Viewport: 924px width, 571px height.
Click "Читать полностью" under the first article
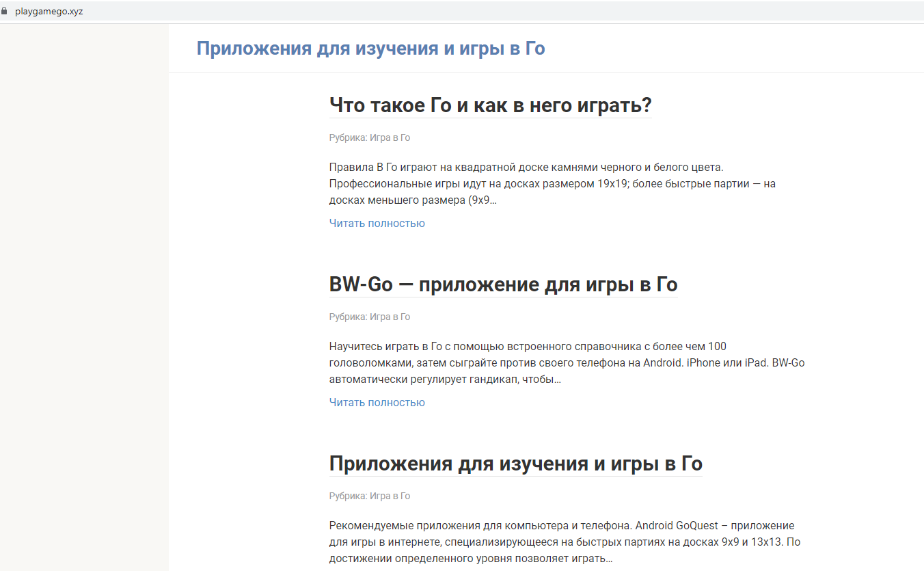377,224
